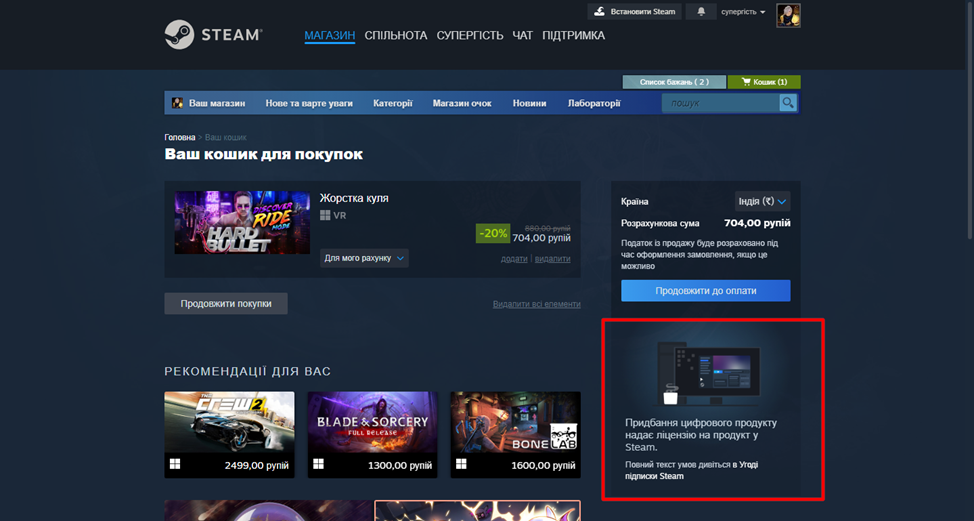
Task: Click Windows icon on The Crew 2 card
Action: 175,464
